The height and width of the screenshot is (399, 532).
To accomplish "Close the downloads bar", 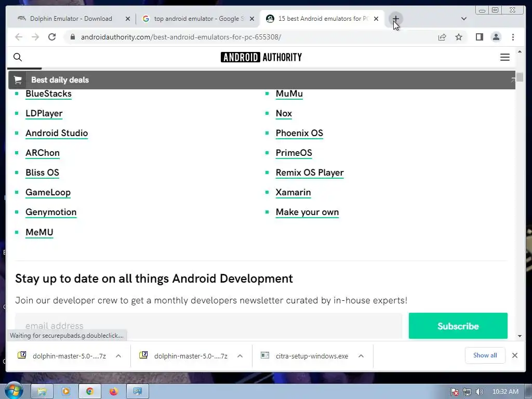I will pos(515,355).
